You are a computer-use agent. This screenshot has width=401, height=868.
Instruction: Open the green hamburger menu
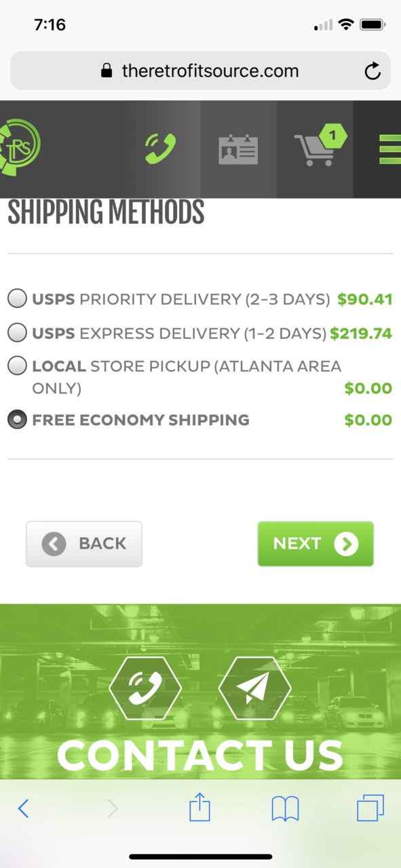click(389, 149)
